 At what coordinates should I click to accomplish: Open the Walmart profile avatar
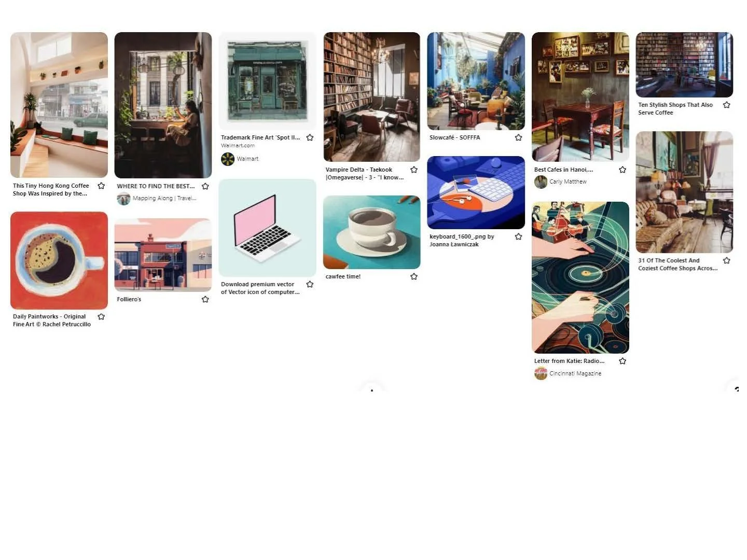(x=228, y=159)
